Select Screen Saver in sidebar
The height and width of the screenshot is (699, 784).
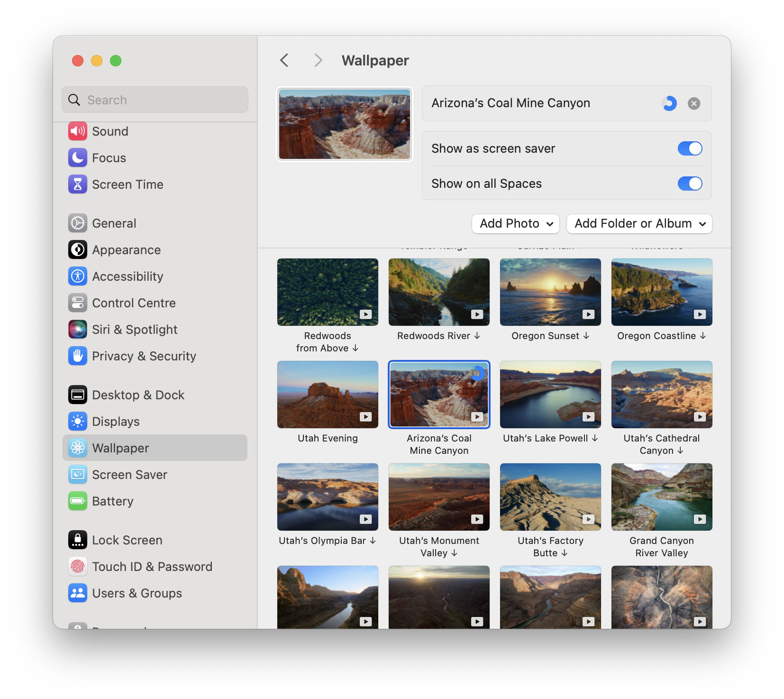tap(155, 475)
